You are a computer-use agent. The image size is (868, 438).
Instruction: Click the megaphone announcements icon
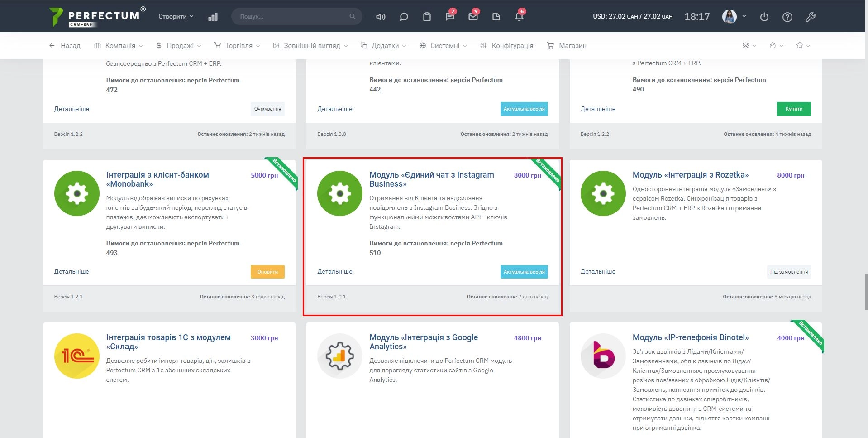381,17
